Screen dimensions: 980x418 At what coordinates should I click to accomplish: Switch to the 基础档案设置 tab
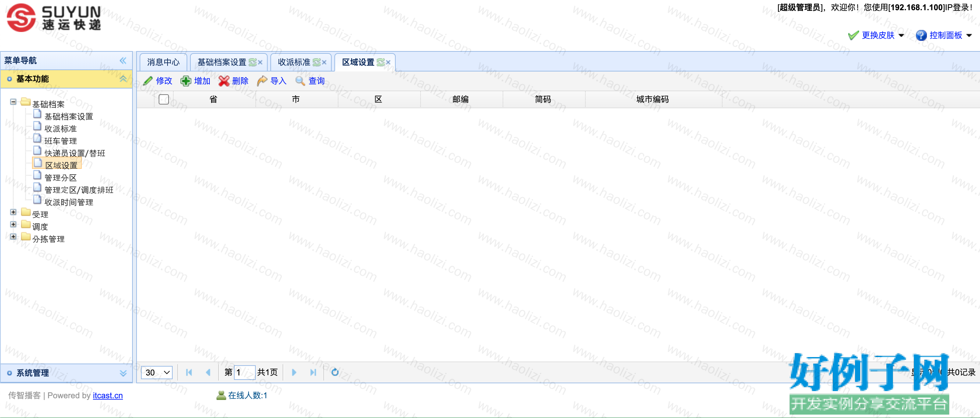click(222, 62)
